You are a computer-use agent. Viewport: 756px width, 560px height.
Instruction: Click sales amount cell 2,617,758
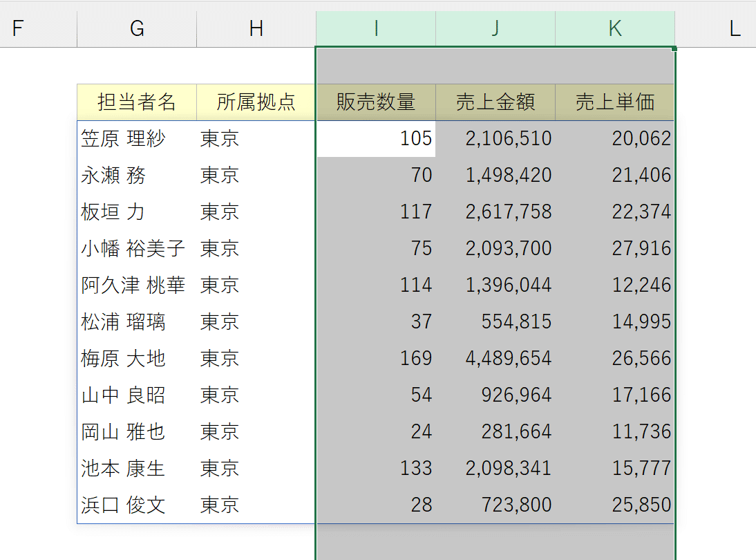[495, 212]
